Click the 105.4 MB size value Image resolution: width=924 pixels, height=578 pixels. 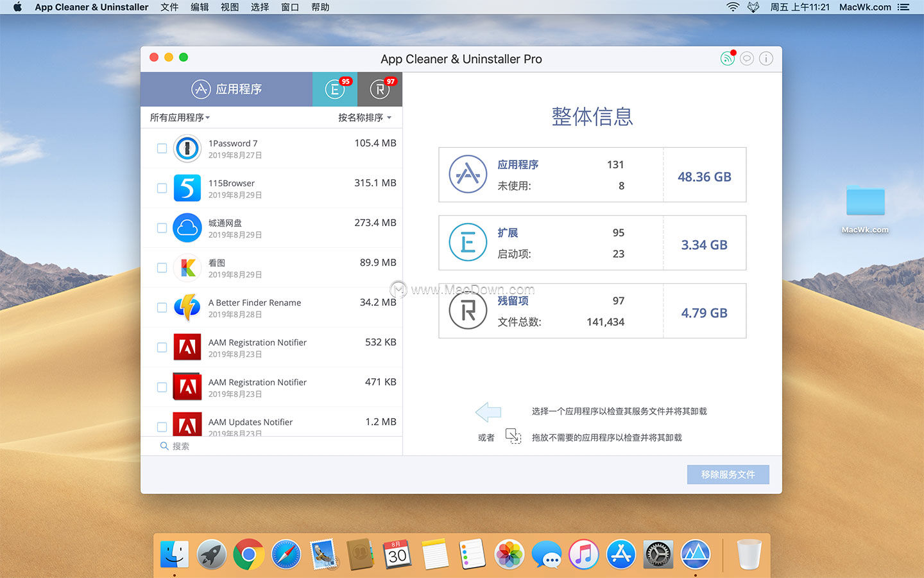point(375,143)
